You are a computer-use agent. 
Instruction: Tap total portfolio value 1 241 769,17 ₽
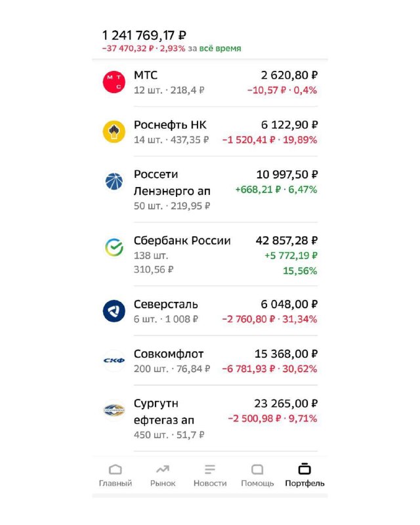pos(144,35)
